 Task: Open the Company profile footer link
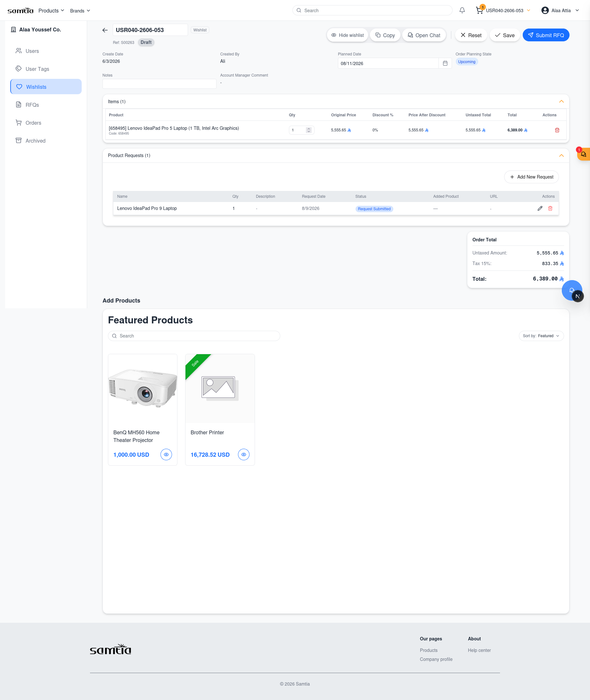(x=436, y=659)
